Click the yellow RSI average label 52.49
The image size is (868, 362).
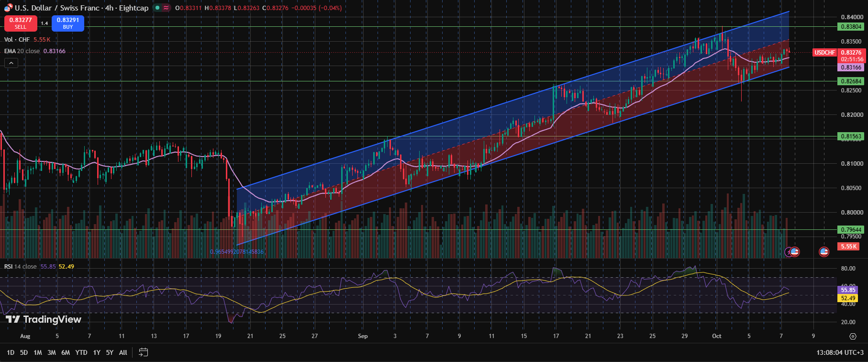[x=848, y=298]
